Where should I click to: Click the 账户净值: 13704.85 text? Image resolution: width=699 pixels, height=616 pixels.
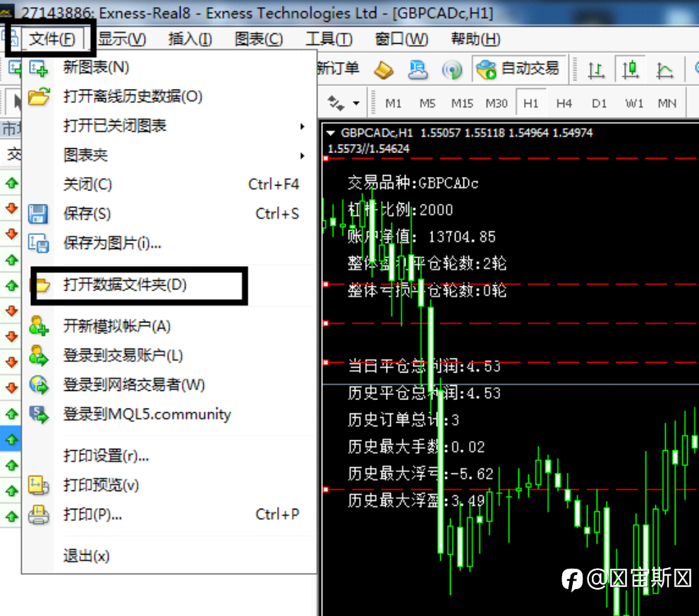421,237
